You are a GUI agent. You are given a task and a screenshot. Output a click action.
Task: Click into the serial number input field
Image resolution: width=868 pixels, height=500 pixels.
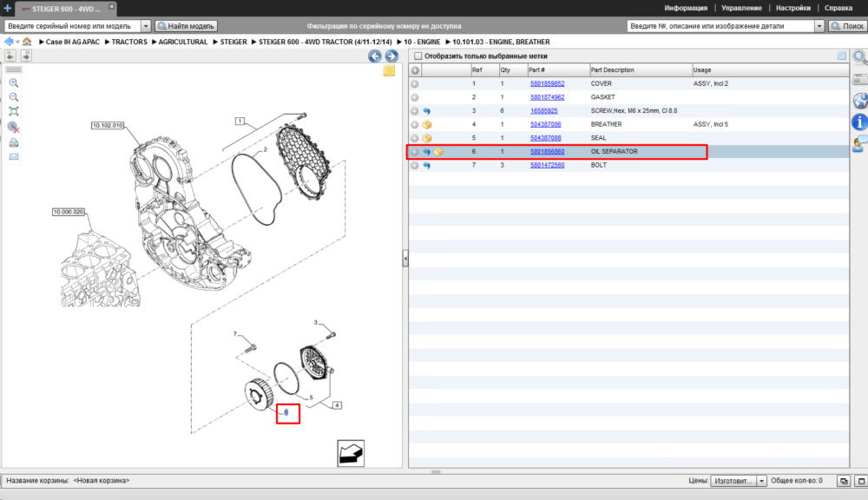[73, 26]
